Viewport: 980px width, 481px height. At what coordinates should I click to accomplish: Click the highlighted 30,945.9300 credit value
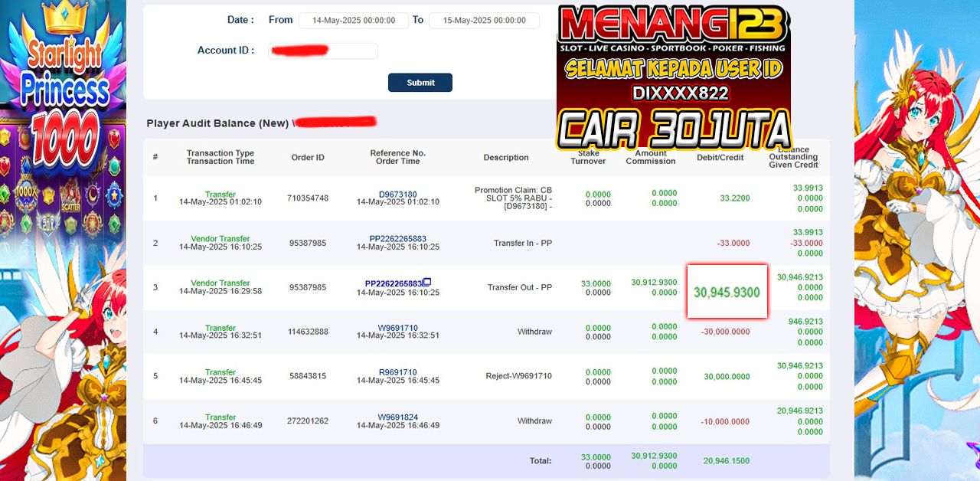click(x=727, y=293)
